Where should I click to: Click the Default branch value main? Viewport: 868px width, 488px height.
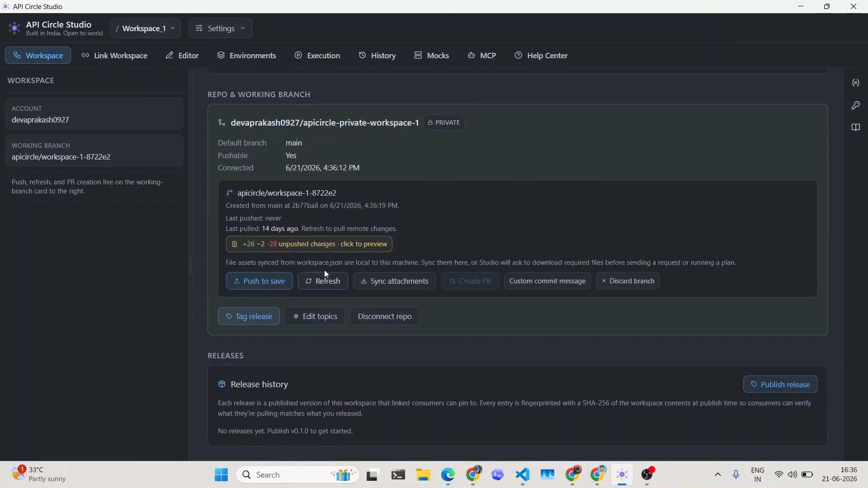[294, 143]
